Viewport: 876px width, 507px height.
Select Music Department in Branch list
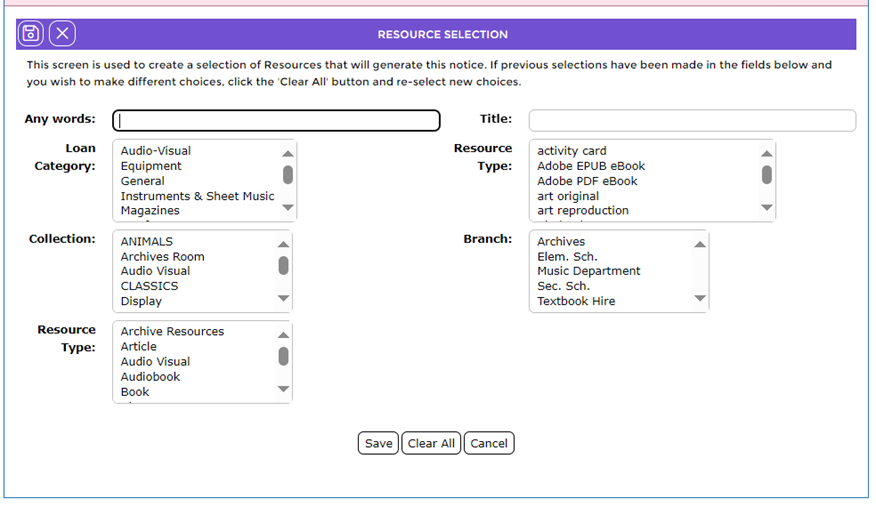(x=589, y=271)
